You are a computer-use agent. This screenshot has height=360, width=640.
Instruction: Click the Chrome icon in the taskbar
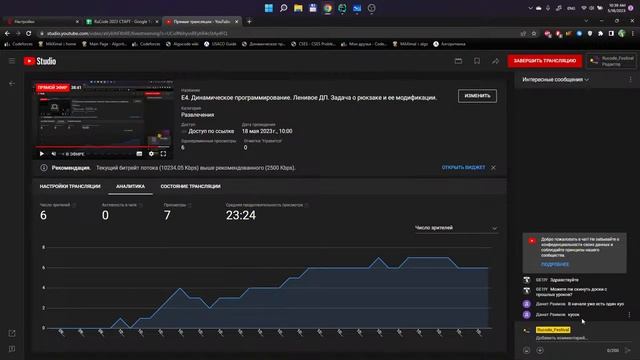[x=327, y=8]
